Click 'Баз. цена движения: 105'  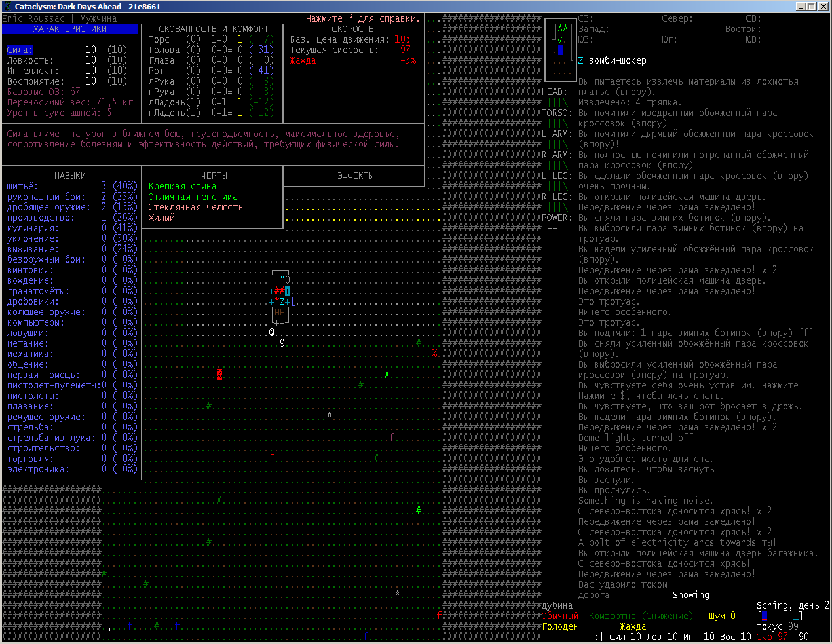pos(350,39)
